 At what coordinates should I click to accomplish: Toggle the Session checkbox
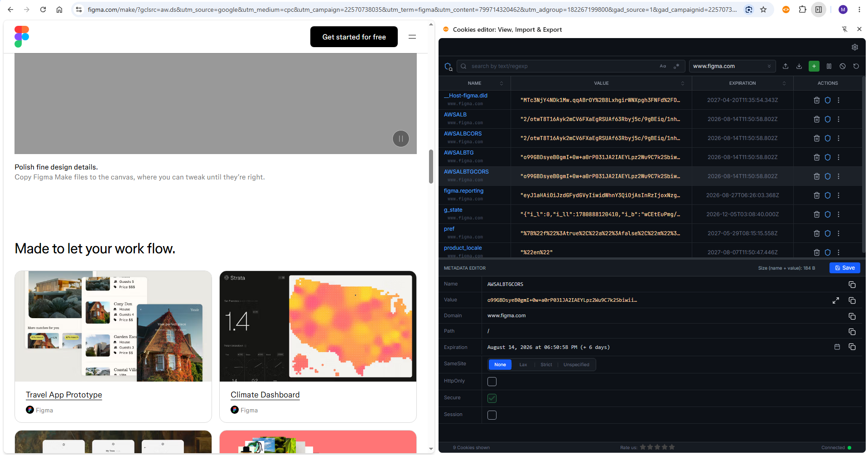point(492,415)
